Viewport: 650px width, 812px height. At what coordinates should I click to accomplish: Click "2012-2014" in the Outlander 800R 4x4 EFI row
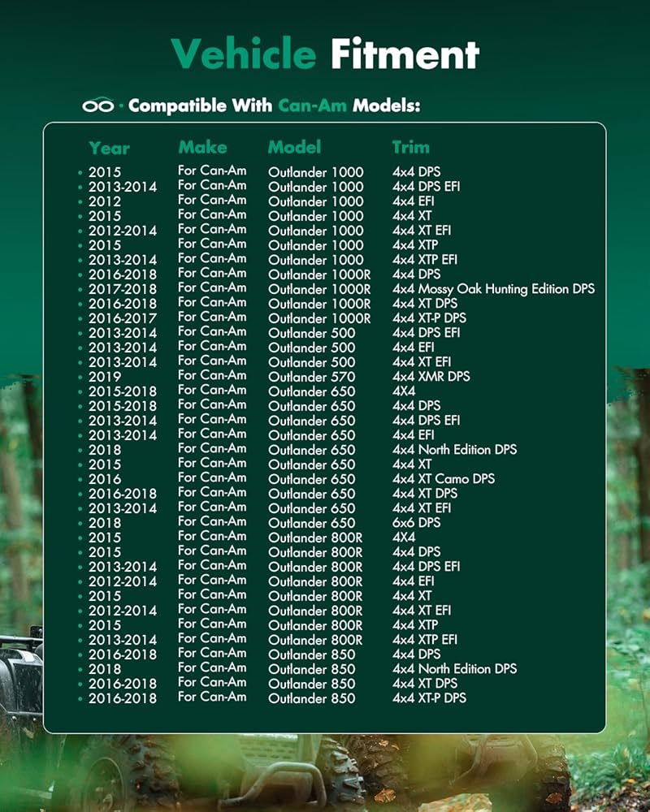tap(123, 581)
